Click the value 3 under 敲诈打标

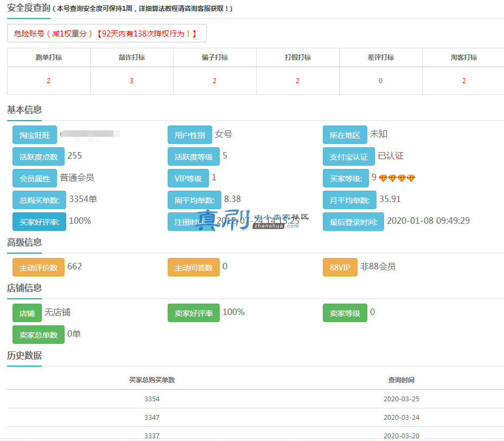coord(131,81)
